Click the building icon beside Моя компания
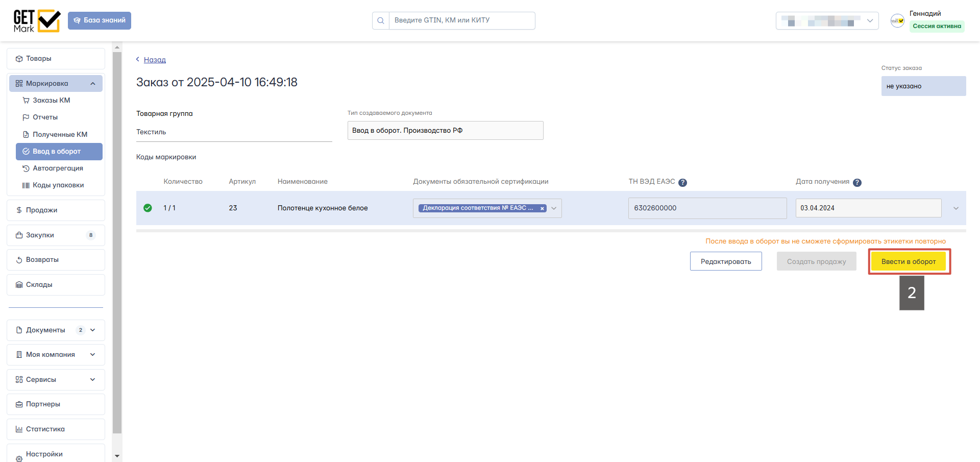Image resolution: width=980 pixels, height=462 pixels. click(x=19, y=355)
